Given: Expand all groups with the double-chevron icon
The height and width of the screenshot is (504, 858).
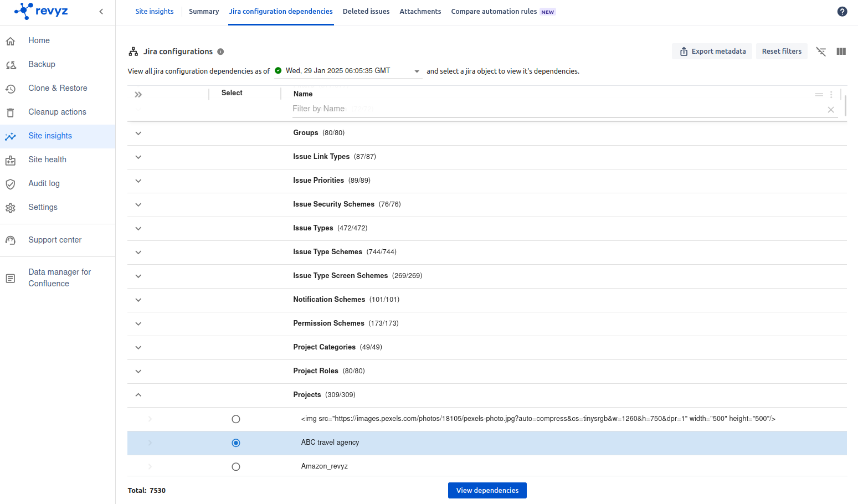Looking at the screenshot, I should pyautogui.click(x=138, y=95).
